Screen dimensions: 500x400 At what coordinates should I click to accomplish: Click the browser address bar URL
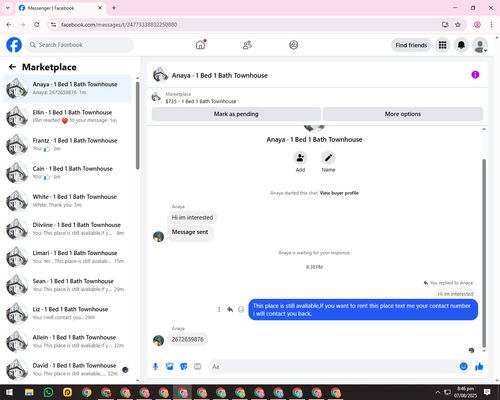(x=119, y=25)
